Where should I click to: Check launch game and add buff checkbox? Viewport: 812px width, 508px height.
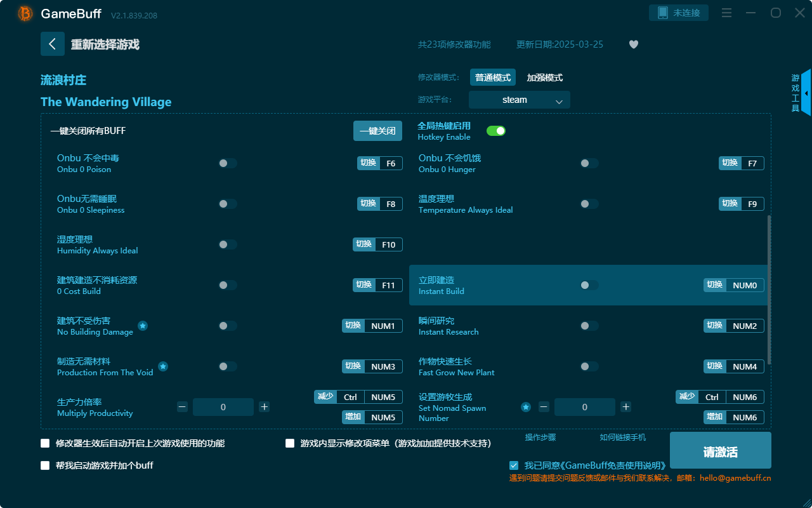pos(45,465)
